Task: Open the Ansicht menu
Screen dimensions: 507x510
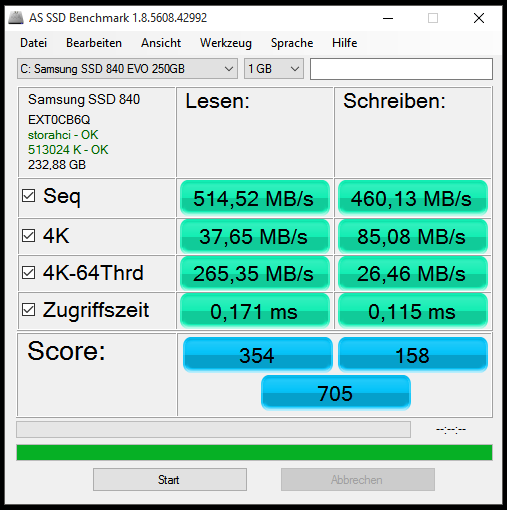Action: 161,43
